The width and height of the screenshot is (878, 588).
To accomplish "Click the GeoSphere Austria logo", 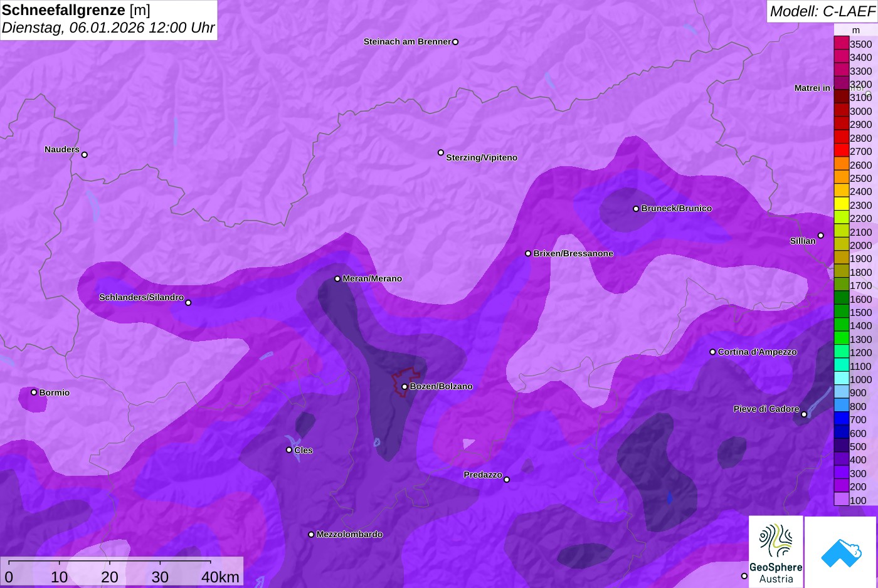I will [x=776, y=552].
